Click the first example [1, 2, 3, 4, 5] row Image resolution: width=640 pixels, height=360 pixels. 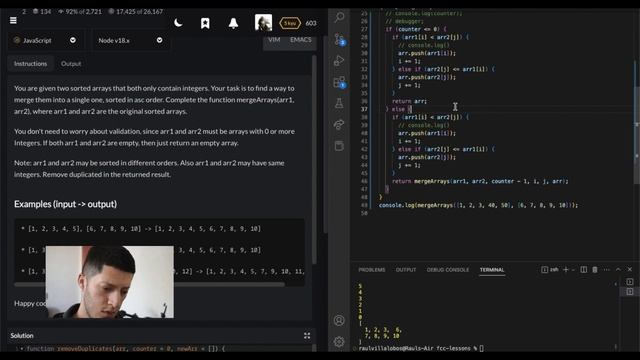[141, 229]
